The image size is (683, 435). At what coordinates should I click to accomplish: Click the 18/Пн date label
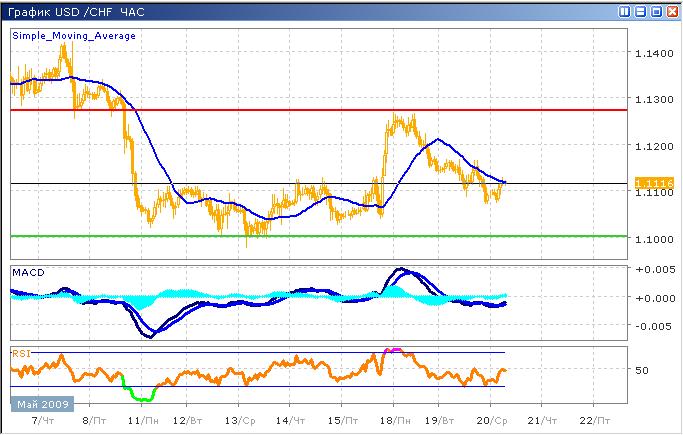tap(395, 421)
